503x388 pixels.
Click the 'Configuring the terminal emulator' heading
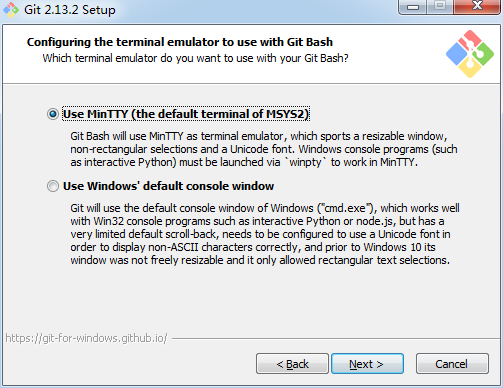coord(180,42)
